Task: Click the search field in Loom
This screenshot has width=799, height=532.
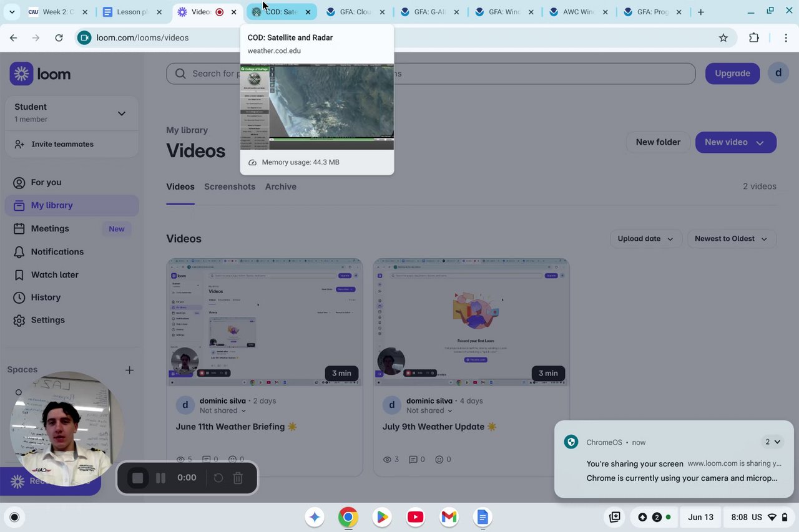Action: pyautogui.click(x=431, y=74)
